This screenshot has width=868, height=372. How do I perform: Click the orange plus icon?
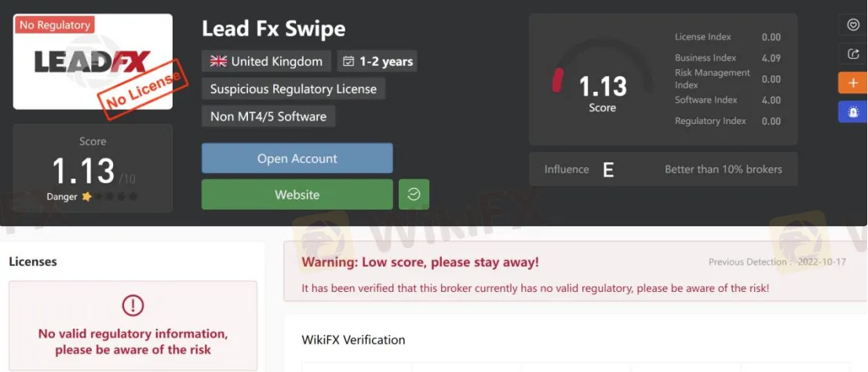tap(853, 83)
